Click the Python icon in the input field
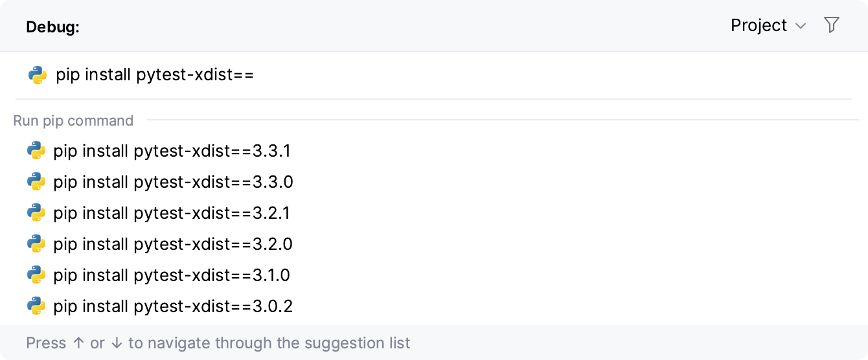The width and height of the screenshot is (868, 360). [x=38, y=75]
